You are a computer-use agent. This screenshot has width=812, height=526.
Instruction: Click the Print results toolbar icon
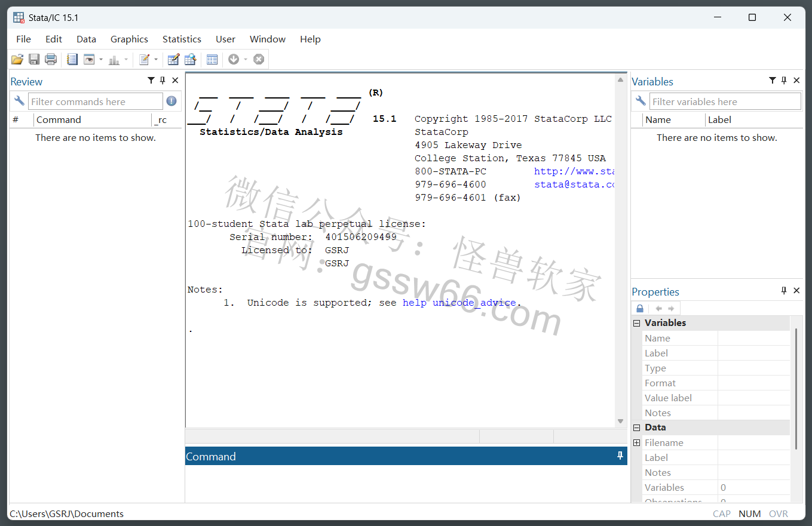click(x=51, y=59)
